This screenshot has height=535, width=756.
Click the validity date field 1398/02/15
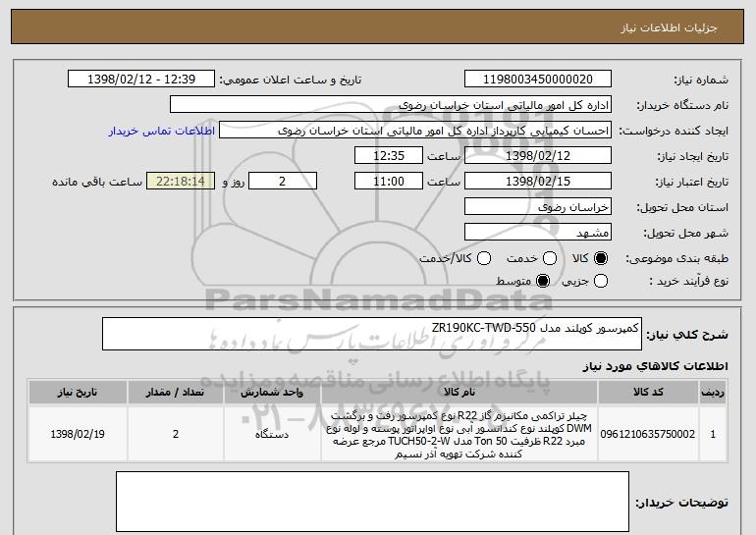538,182
